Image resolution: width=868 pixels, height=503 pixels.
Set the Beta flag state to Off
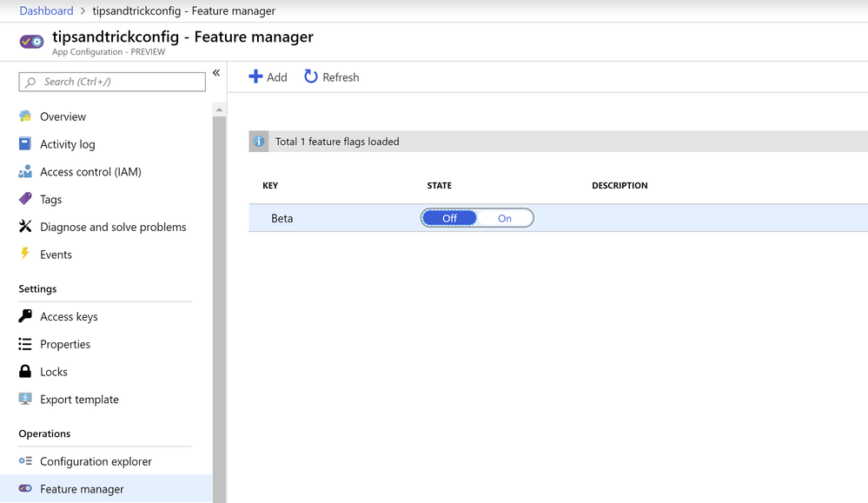pyautogui.click(x=449, y=218)
